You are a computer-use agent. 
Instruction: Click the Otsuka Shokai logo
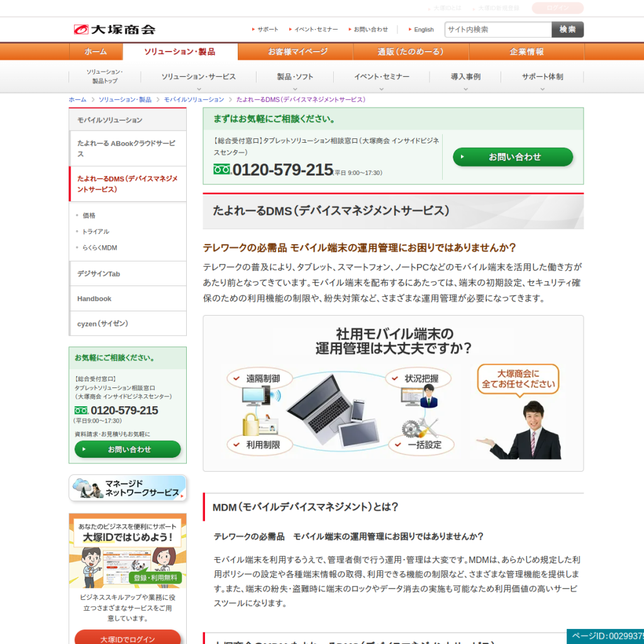[114, 30]
